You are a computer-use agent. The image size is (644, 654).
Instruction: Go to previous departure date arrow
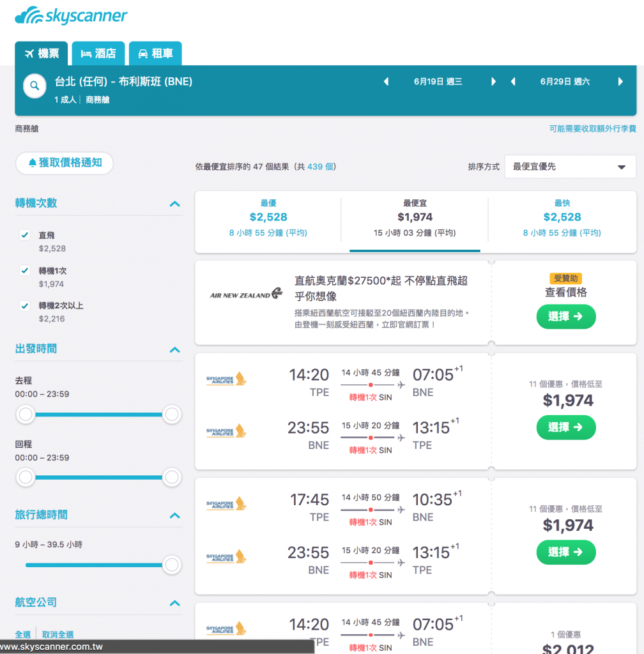click(387, 82)
